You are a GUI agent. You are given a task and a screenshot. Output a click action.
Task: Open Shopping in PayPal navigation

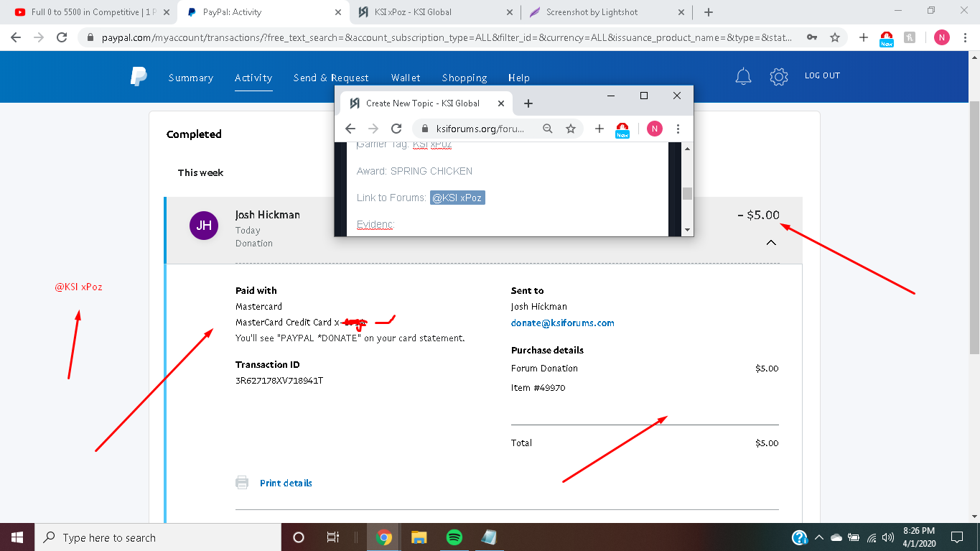click(465, 78)
